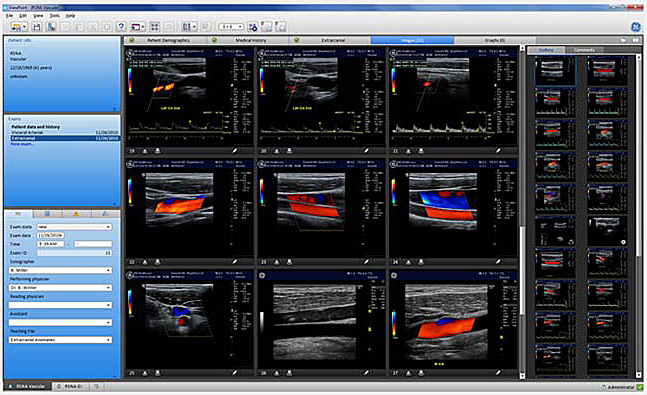Click the New exam link

pos(23,144)
